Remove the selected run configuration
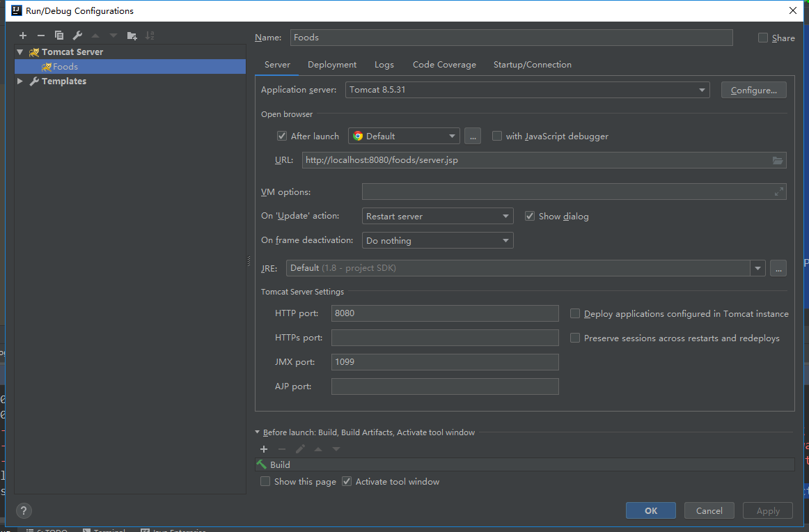The height and width of the screenshot is (532, 809). 41,36
